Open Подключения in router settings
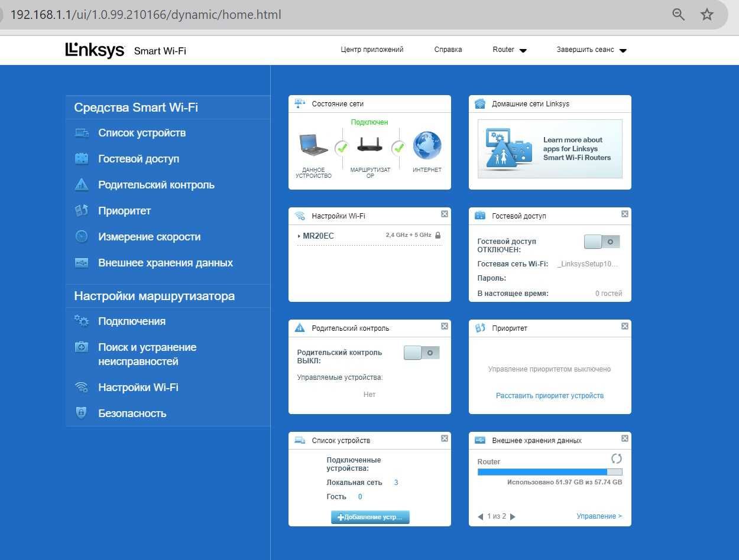Image resolution: width=739 pixels, height=560 pixels. (x=132, y=321)
